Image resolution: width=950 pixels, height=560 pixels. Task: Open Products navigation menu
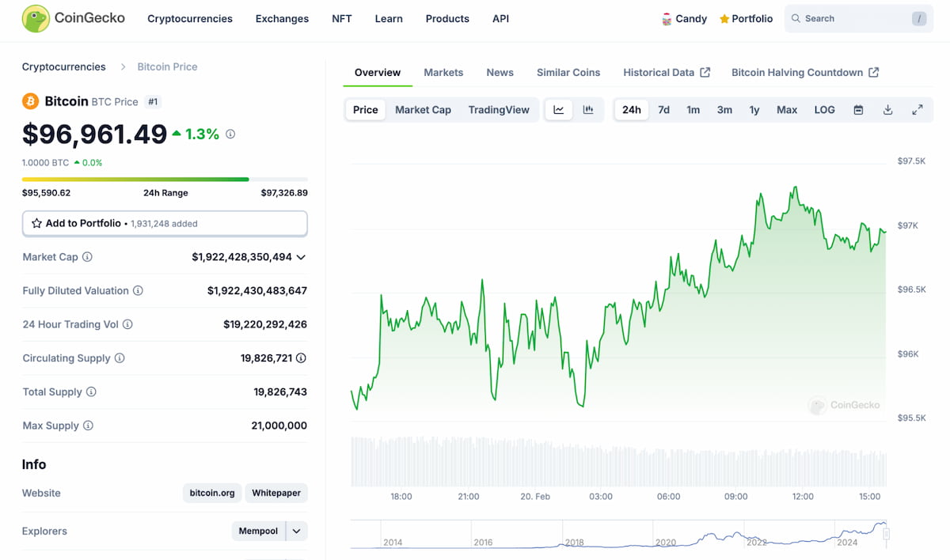447,19
